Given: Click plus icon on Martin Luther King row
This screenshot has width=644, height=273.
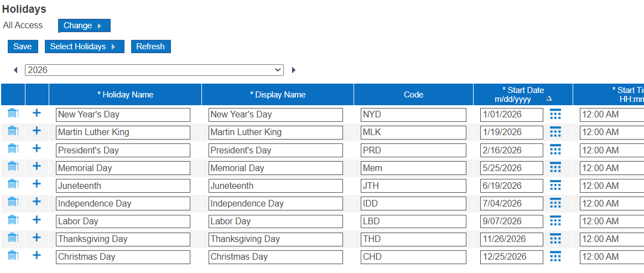Looking at the screenshot, I should (x=37, y=130).
